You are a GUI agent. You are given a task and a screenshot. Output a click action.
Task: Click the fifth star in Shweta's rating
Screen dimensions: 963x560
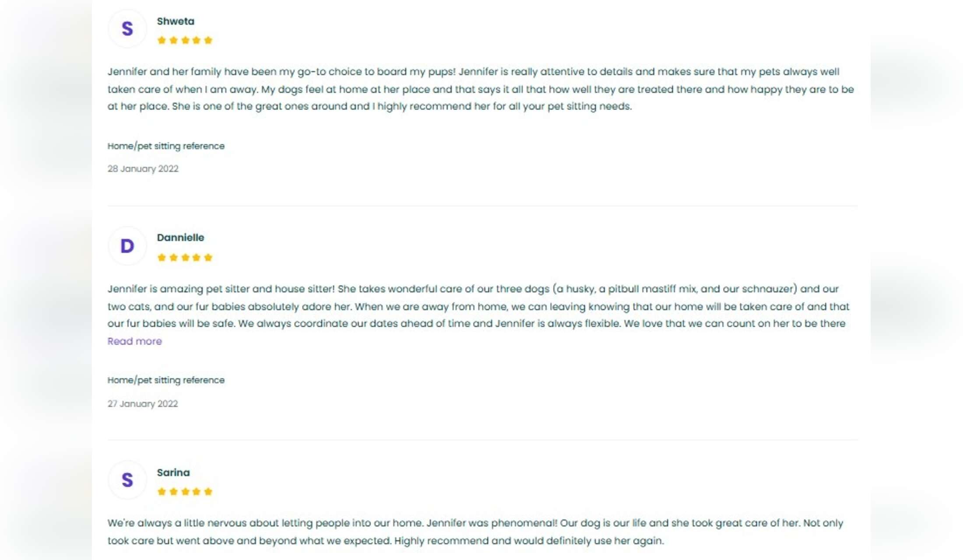click(x=208, y=40)
